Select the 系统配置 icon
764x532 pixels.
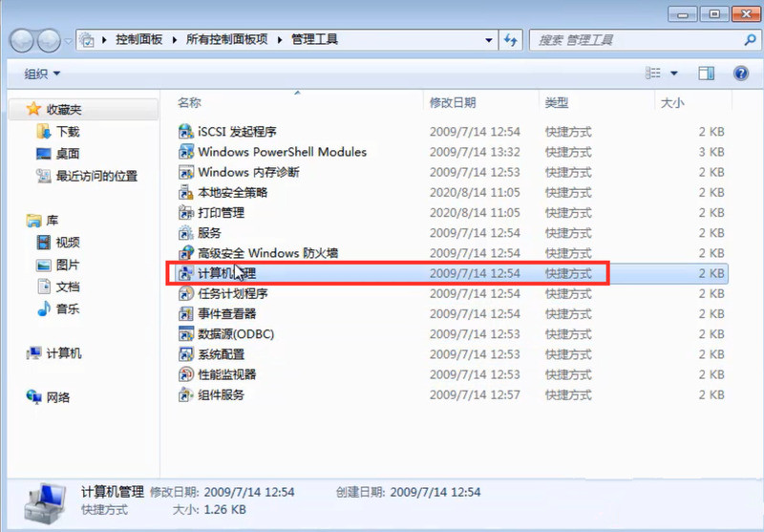coord(186,354)
